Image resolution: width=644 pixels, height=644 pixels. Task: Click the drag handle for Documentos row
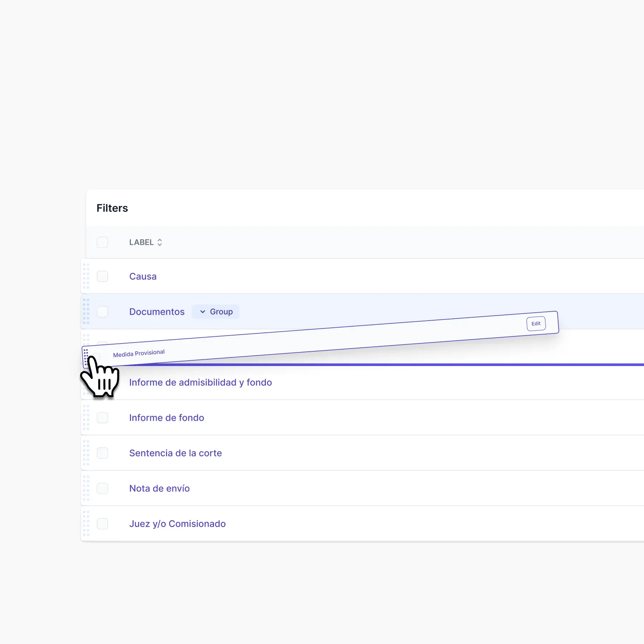tap(86, 311)
